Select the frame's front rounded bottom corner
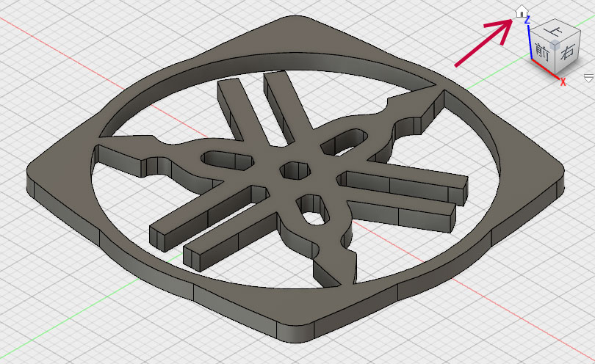 (x=305, y=335)
